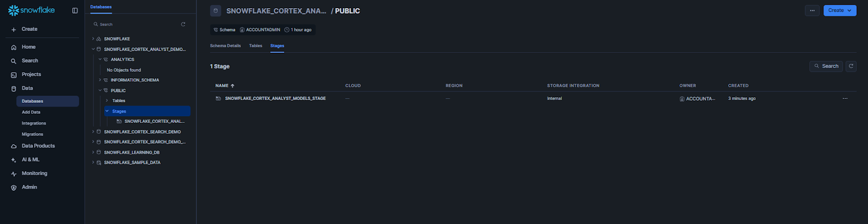Open the header more options menu
The height and width of the screenshot is (224, 868).
point(812,10)
